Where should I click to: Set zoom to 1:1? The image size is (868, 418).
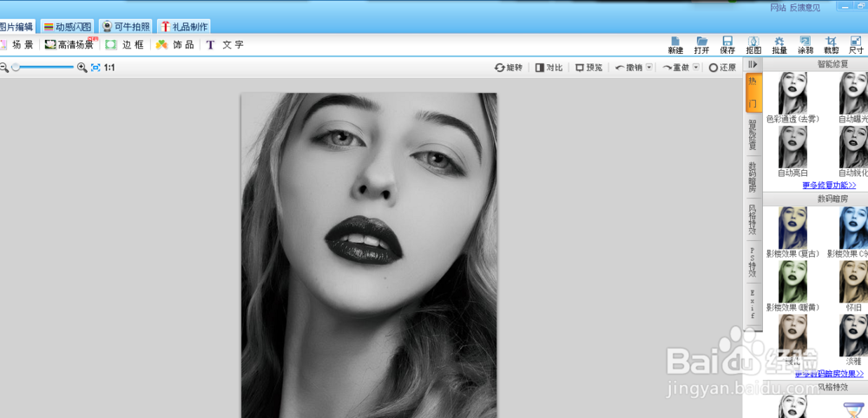point(109,68)
